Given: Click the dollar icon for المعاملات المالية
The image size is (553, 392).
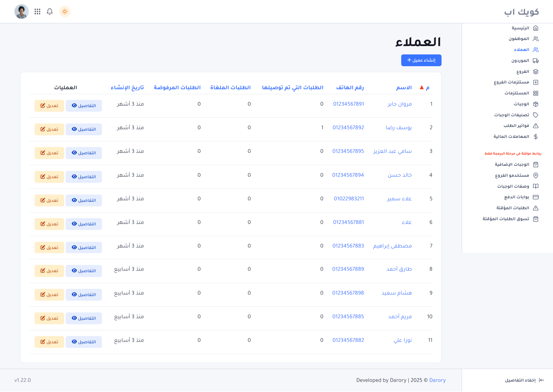Looking at the screenshot, I should tap(536, 136).
